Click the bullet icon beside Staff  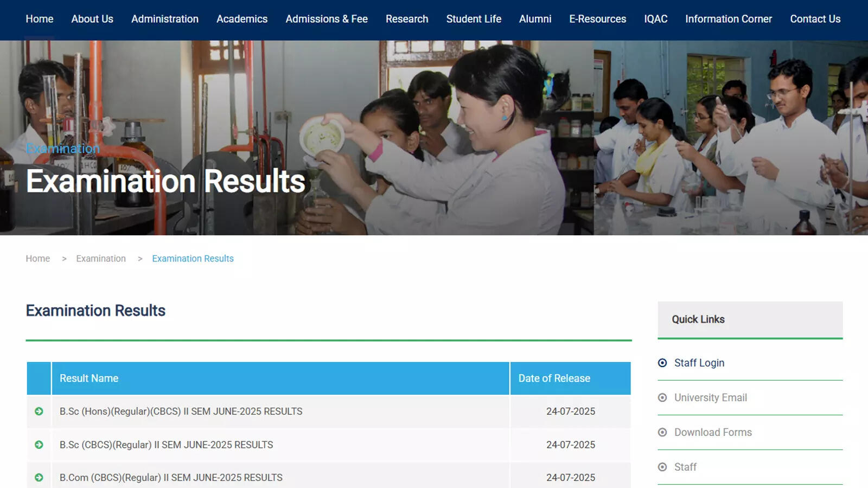click(x=662, y=467)
